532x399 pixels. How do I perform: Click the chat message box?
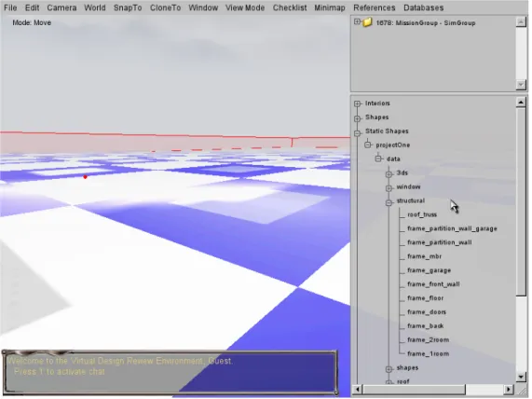click(171, 372)
